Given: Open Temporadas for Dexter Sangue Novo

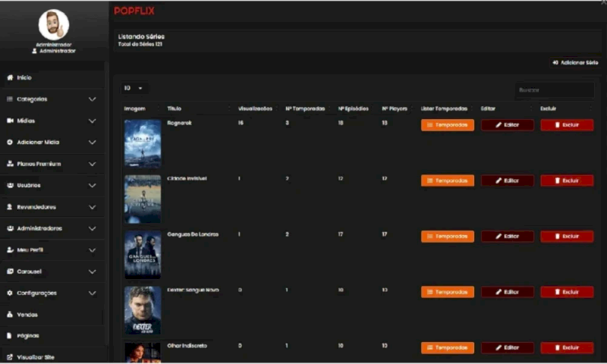Looking at the screenshot, I should click(448, 292).
